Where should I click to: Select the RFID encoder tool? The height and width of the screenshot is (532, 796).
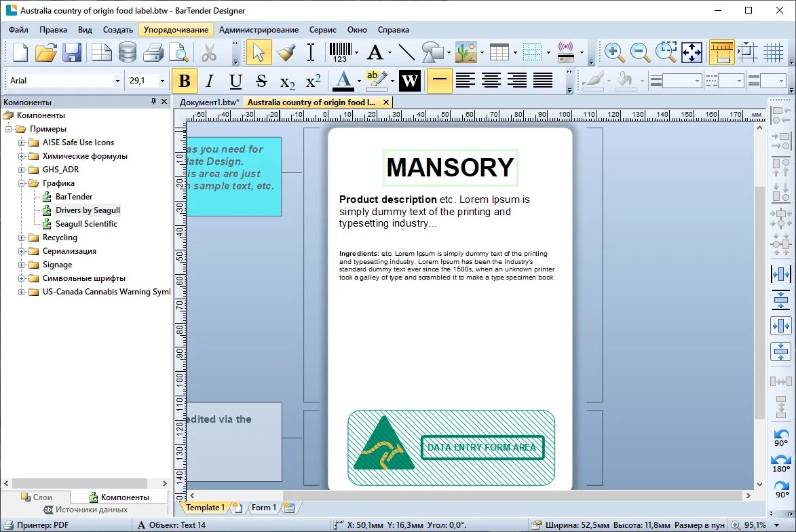tap(565, 52)
